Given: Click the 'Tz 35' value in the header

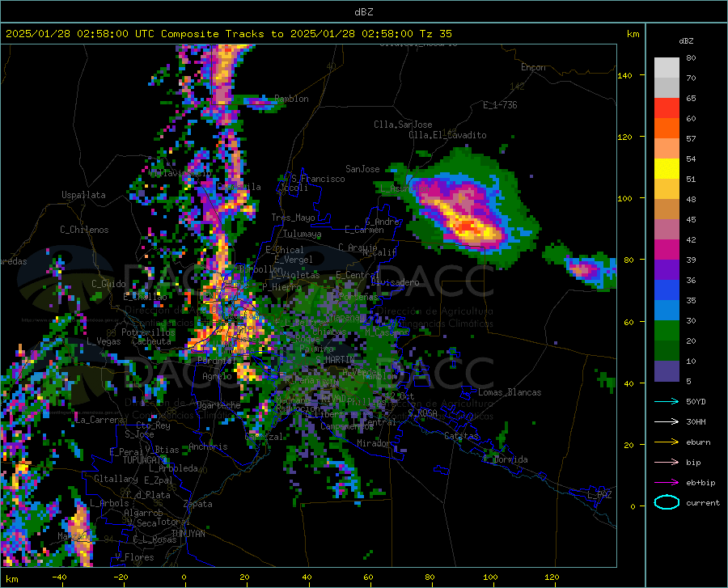Looking at the screenshot, I should [x=435, y=34].
